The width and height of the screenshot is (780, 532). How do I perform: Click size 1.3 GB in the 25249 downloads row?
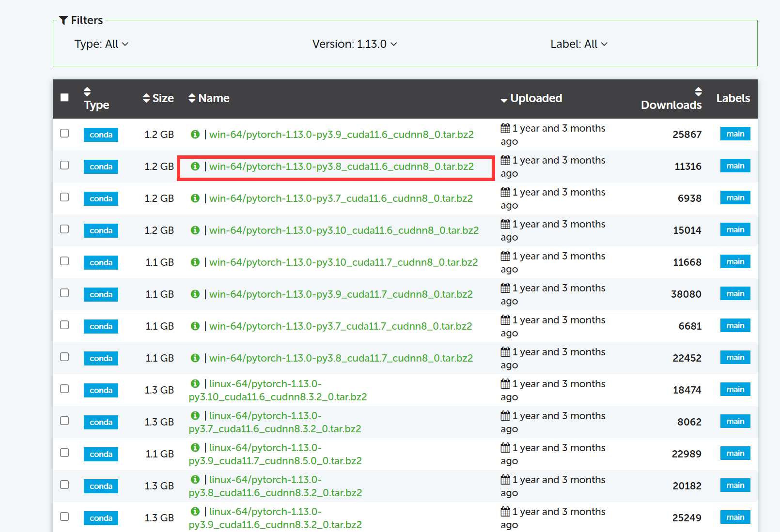point(159,518)
